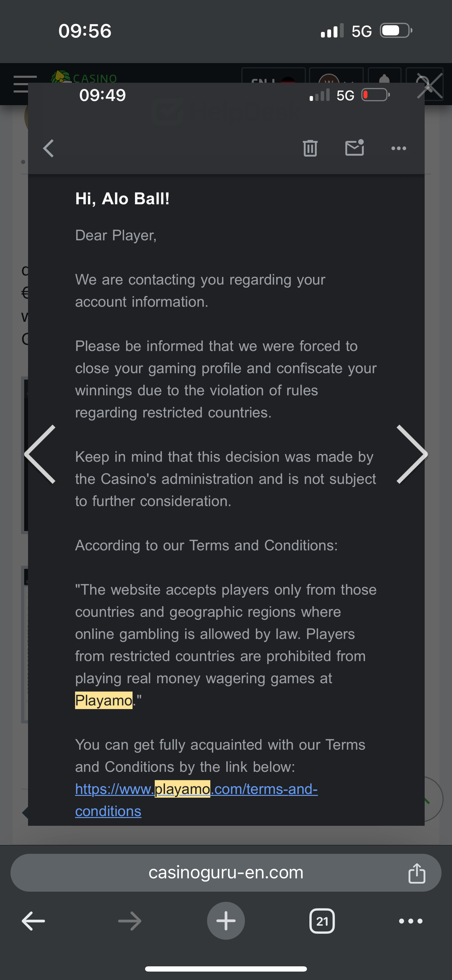
Task: Tap the browser forward arrow
Action: coord(130,921)
